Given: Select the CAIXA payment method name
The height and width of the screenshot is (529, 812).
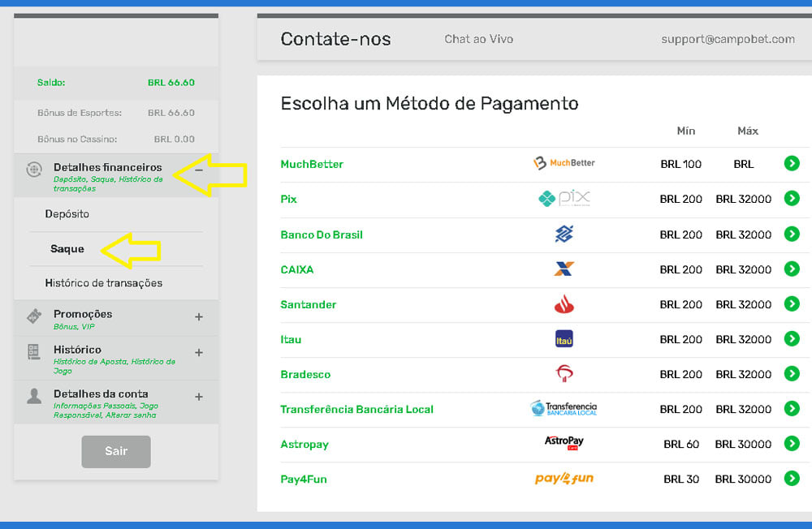Looking at the screenshot, I should tap(296, 269).
